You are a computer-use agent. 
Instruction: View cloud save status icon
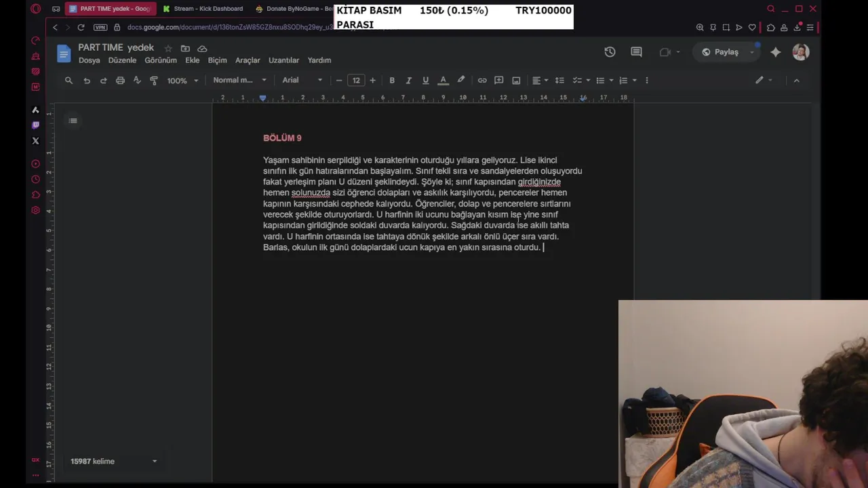(202, 48)
